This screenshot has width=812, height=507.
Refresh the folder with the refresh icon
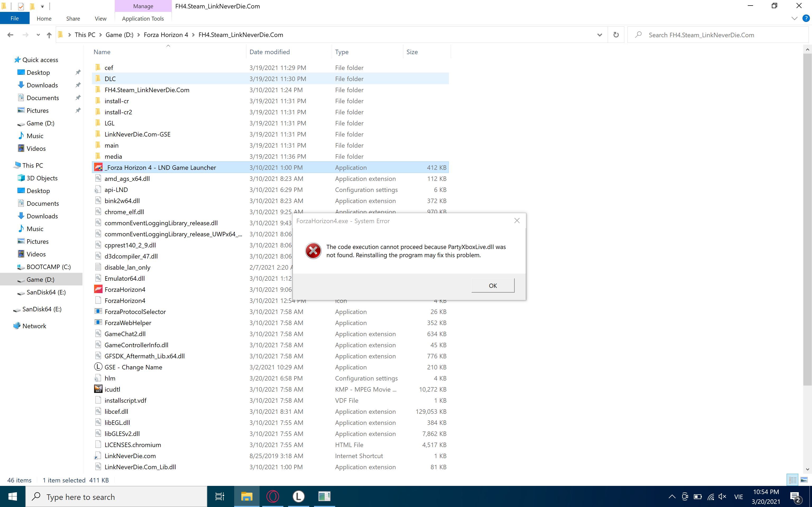[x=616, y=35]
